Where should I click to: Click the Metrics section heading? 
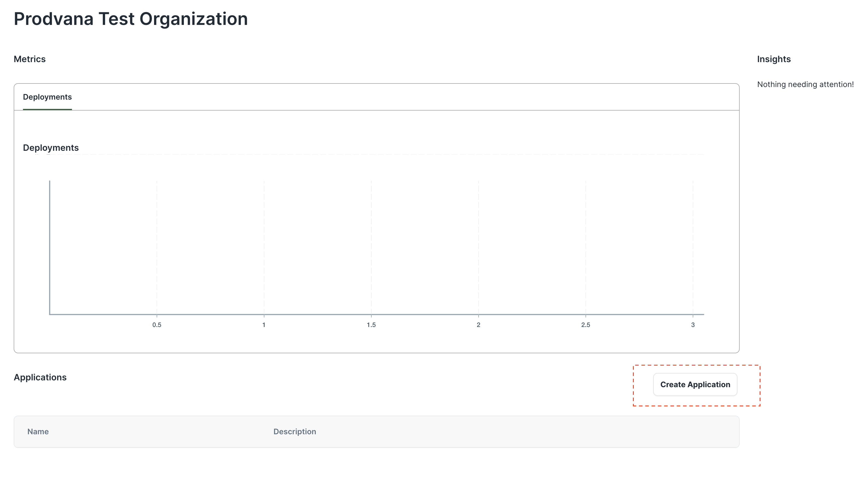coord(30,59)
